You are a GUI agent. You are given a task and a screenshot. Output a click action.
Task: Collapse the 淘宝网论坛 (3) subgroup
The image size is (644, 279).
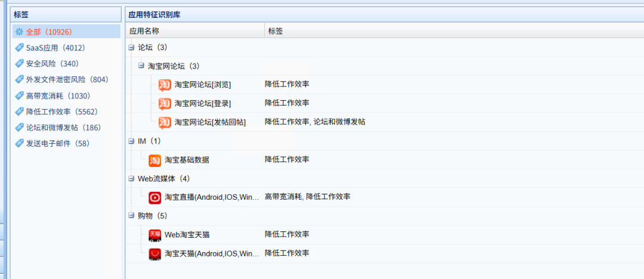tap(141, 66)
